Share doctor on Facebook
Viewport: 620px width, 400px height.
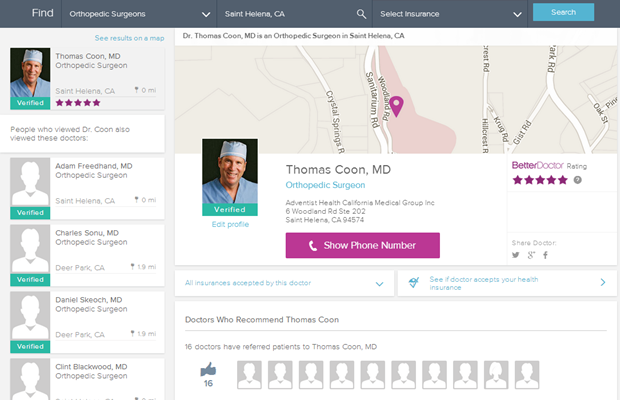point(545,255)
